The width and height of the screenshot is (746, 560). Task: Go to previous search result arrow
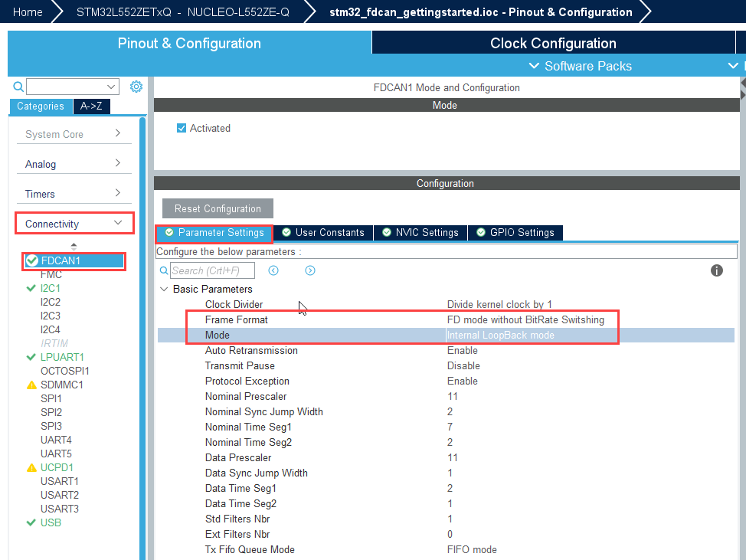click(273, 270)
